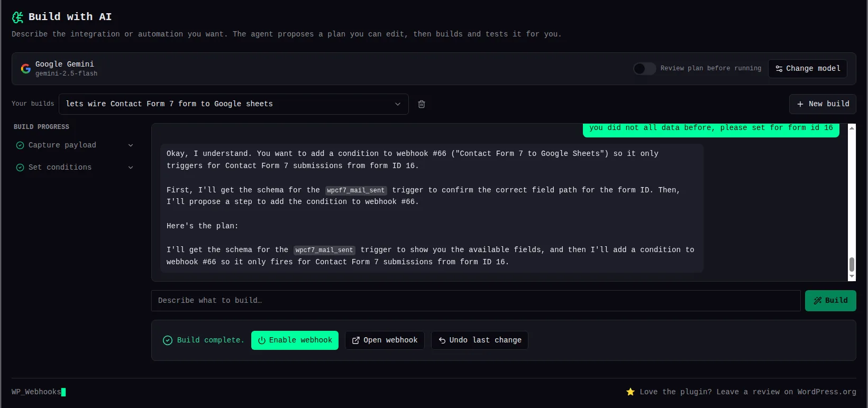Open webhook in new view
Image resolution: width=868 pixels, height=408 pixels.
pos(385,340)
